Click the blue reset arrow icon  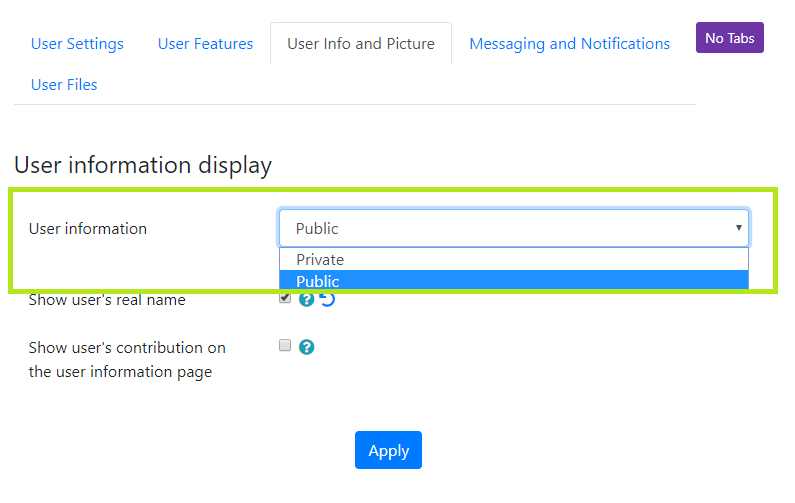[x=328, y=299]
